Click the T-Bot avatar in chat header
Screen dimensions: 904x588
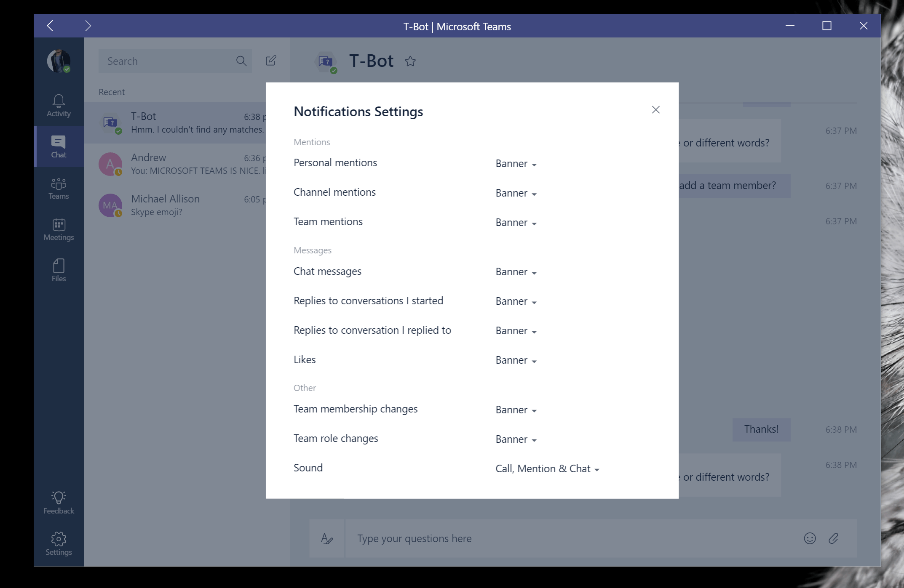[326, 62]
